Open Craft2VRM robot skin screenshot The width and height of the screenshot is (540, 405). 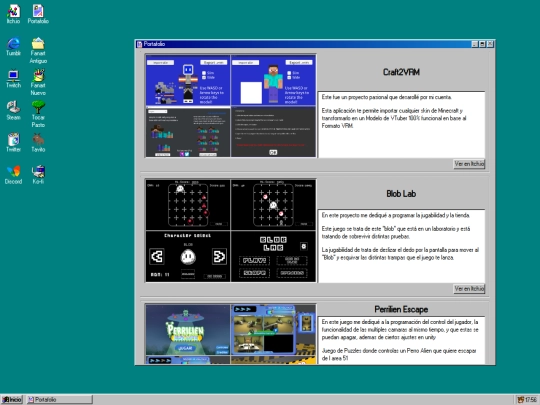(188, 80)
